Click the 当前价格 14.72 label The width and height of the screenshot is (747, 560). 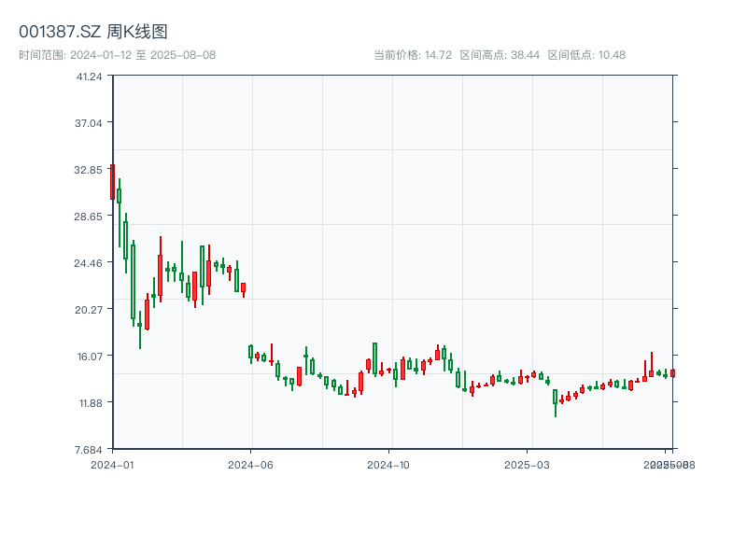[x=413, y=55]
